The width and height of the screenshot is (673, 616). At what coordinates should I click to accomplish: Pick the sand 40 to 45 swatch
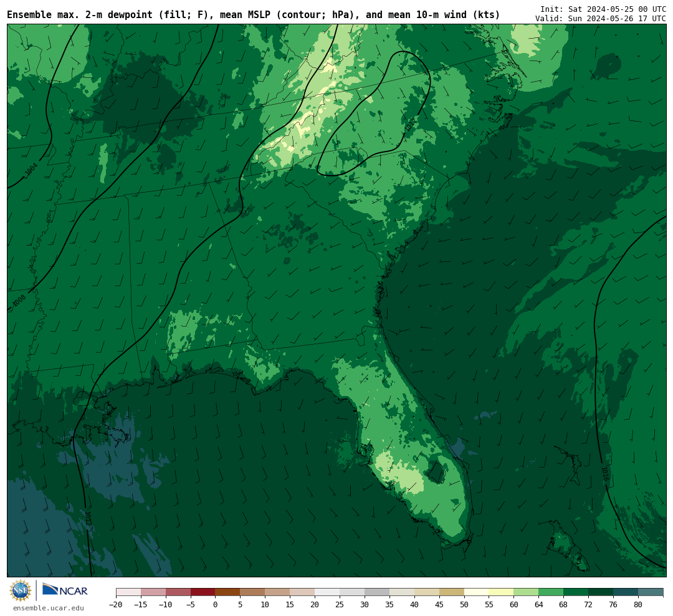(x=427, y=592)
